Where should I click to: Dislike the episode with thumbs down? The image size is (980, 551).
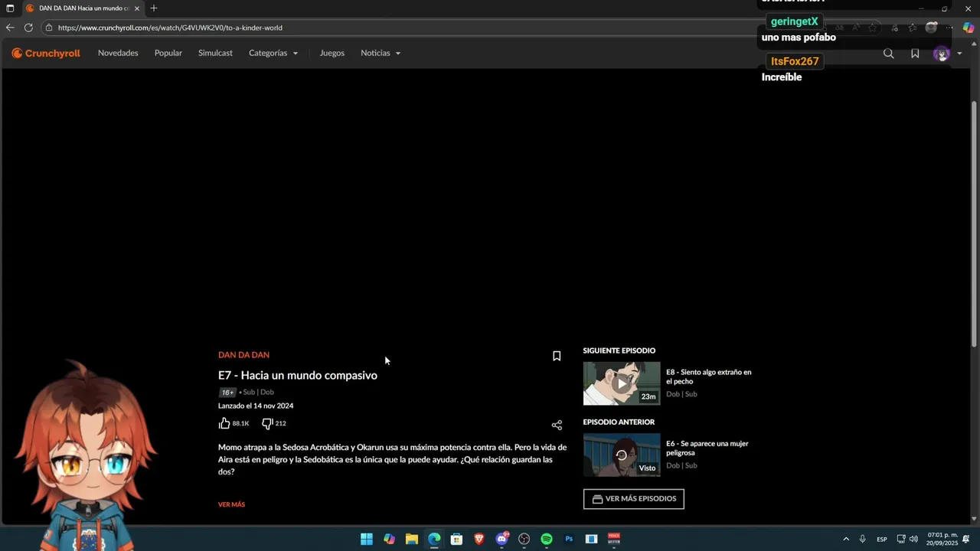point(267,423)
